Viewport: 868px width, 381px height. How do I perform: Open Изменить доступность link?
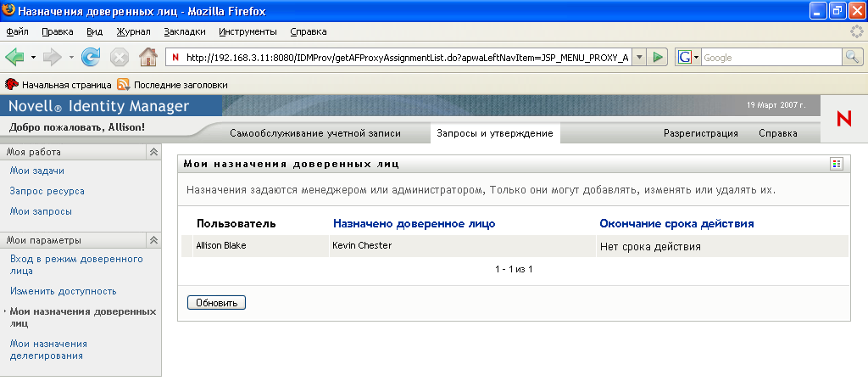63,291
